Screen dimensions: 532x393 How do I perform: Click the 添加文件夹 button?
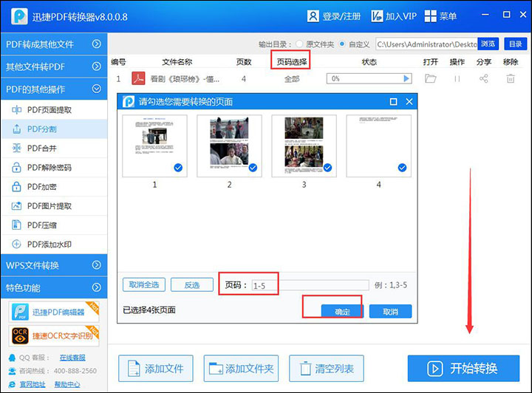(x=241, y=368)
